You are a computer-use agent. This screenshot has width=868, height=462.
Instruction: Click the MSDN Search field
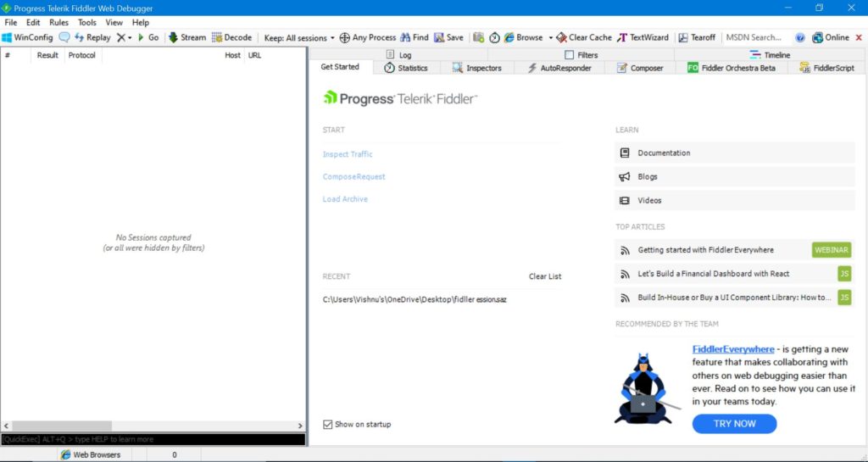[x=756, y=37]
